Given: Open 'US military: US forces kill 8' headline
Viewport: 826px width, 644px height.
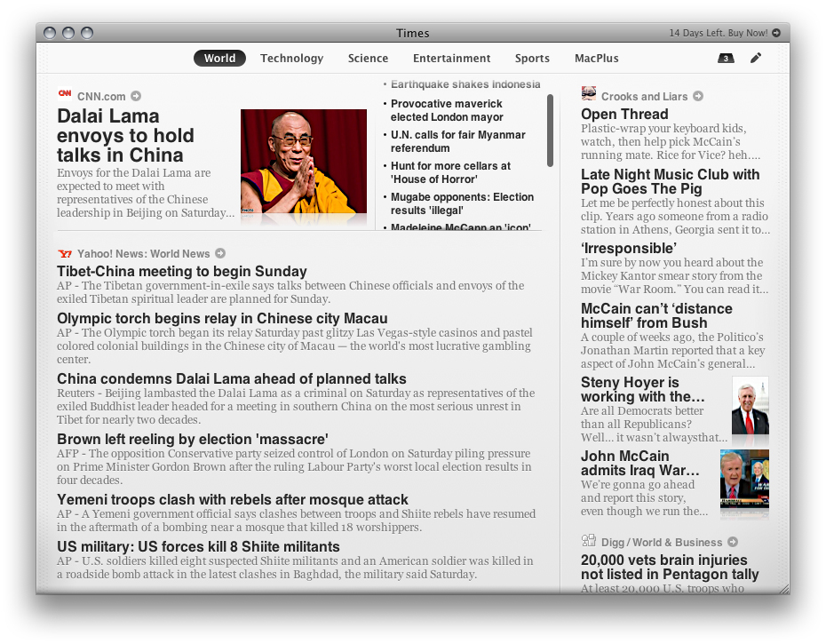Looking at the screenshot, I should tap(198, 546).
